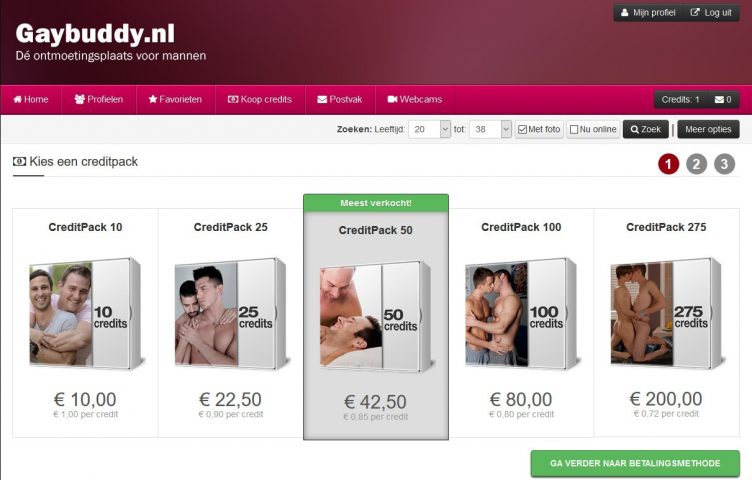The image size is (752, 480).
Task: Select the CreditPack 10 box image
Action: click(85, 313)
